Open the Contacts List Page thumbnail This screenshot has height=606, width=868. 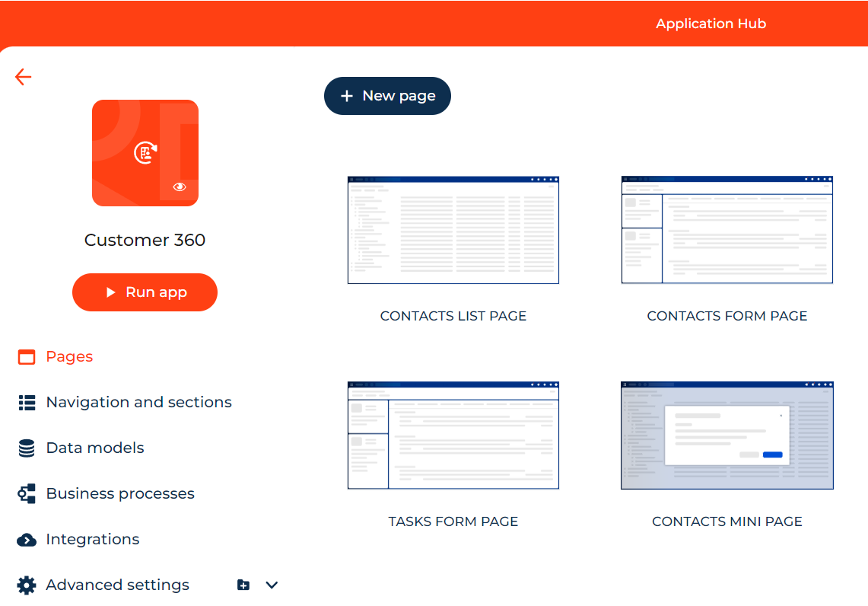pyautogui.click(x=453, y=229)
